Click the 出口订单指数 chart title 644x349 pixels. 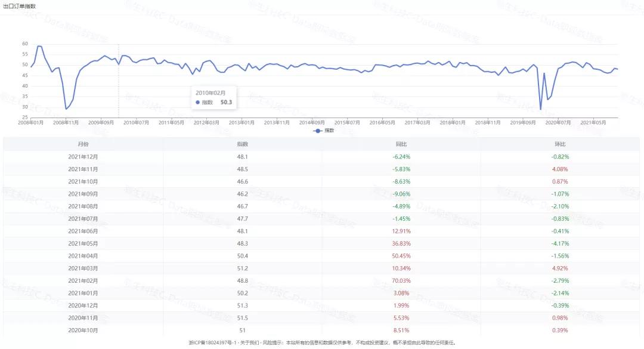tap(19, 6)
